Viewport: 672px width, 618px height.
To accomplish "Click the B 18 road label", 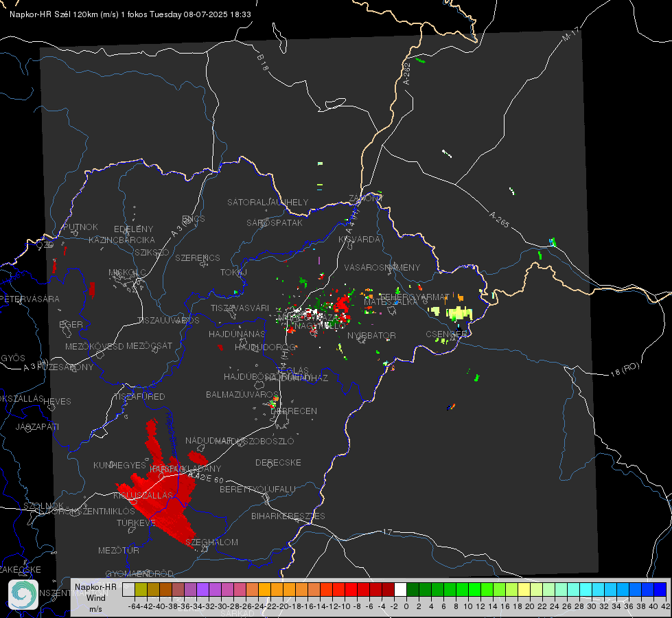I will pyautogui.click(x=263, y=62).
